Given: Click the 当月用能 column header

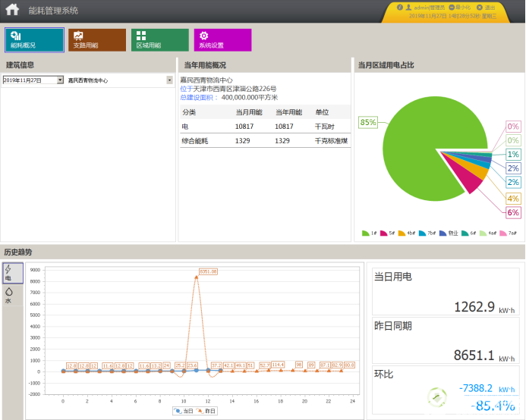Looking at the screenshot, I should [248, 112].
